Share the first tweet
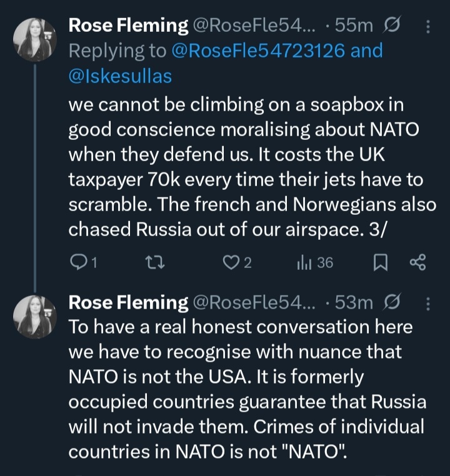 click(x=417, y=263)
